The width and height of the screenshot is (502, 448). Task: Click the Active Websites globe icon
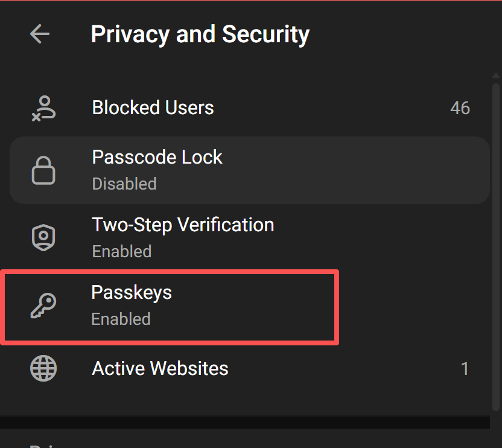(x=43, y=368)
